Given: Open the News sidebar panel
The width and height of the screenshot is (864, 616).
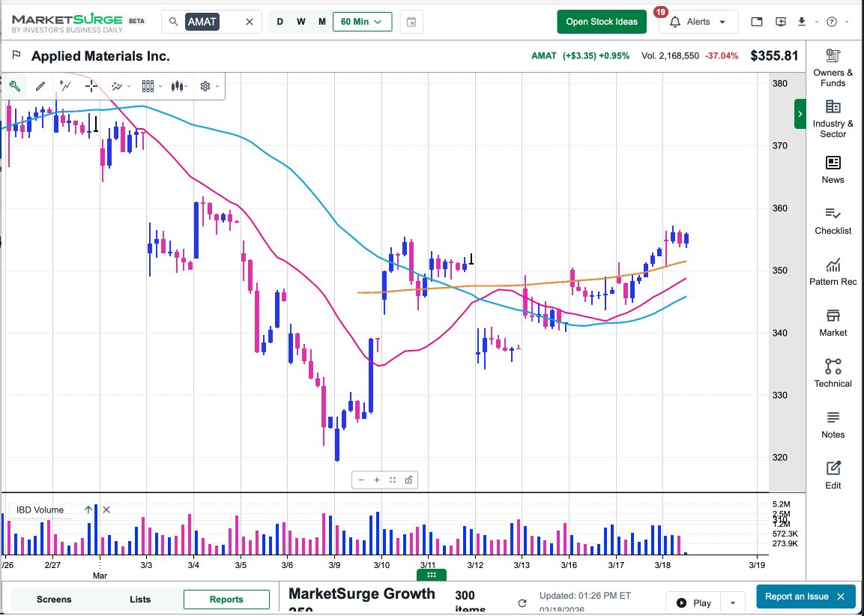Looking at the screenshot, I should coord(833,169).
